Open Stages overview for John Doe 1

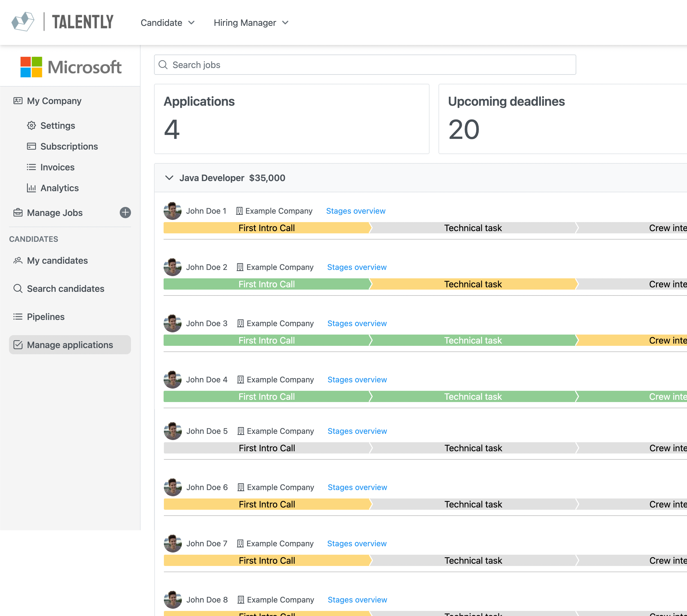point(356,211)
